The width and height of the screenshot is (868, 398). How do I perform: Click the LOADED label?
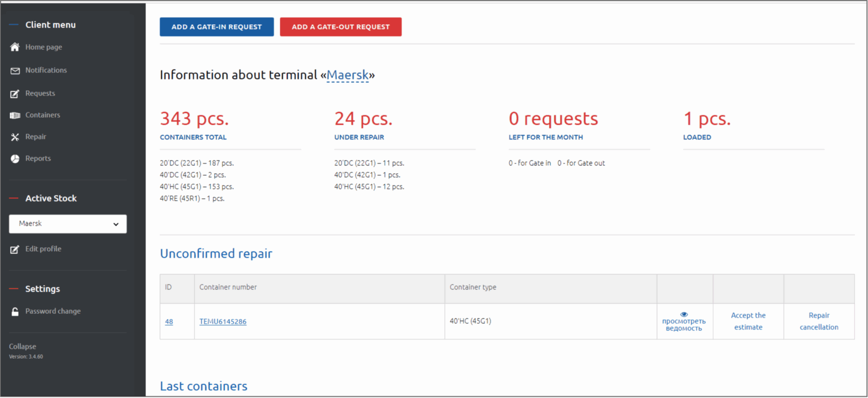pos(697,137)
